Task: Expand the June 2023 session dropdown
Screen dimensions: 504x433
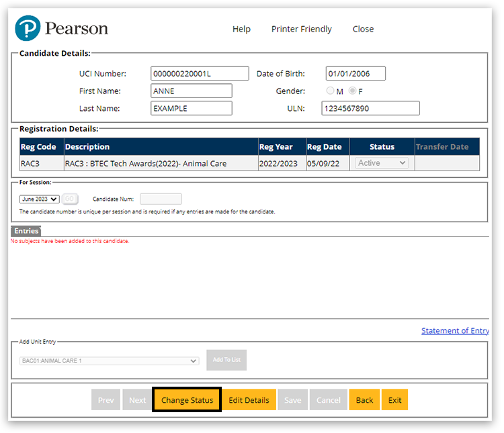Action: 40,199
